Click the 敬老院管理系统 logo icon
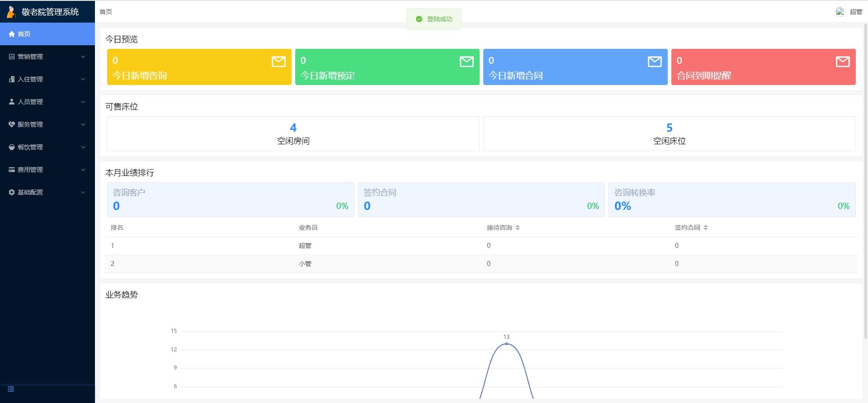The height and width of the screenshot is (403, 868). click(x=11, y=12)
